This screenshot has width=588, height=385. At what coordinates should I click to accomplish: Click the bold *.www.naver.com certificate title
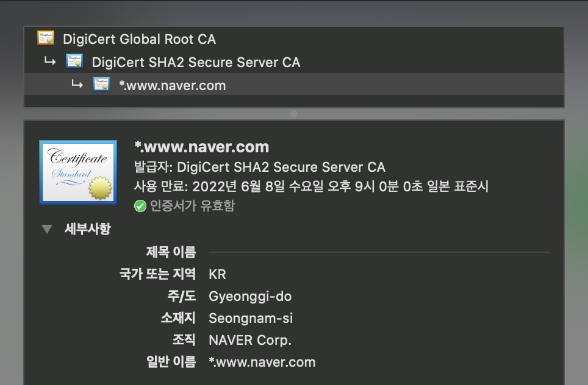point(202,147)
